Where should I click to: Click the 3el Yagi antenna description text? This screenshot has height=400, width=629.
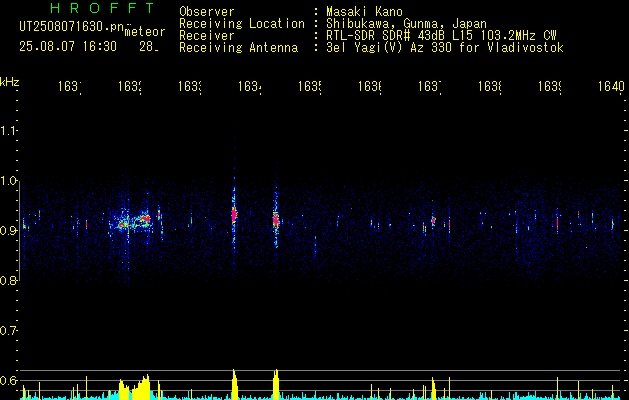tap(445, 48)
